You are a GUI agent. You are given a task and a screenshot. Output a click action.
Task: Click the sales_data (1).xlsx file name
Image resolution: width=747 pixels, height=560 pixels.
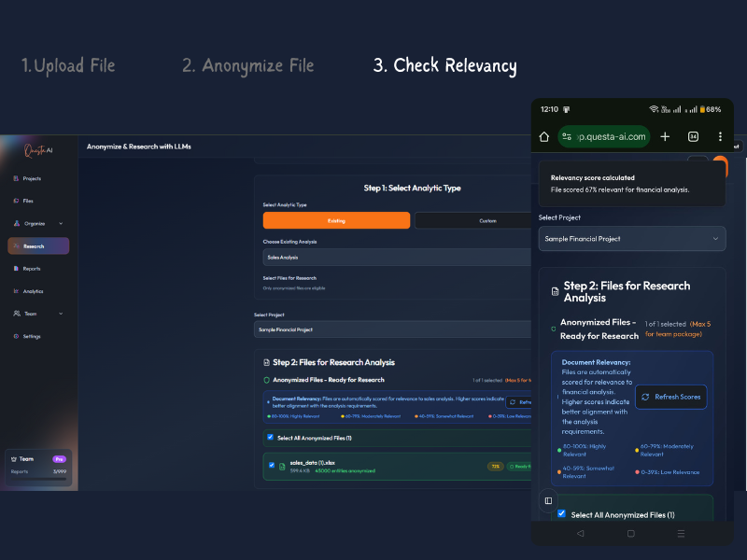tap(312, 462)
